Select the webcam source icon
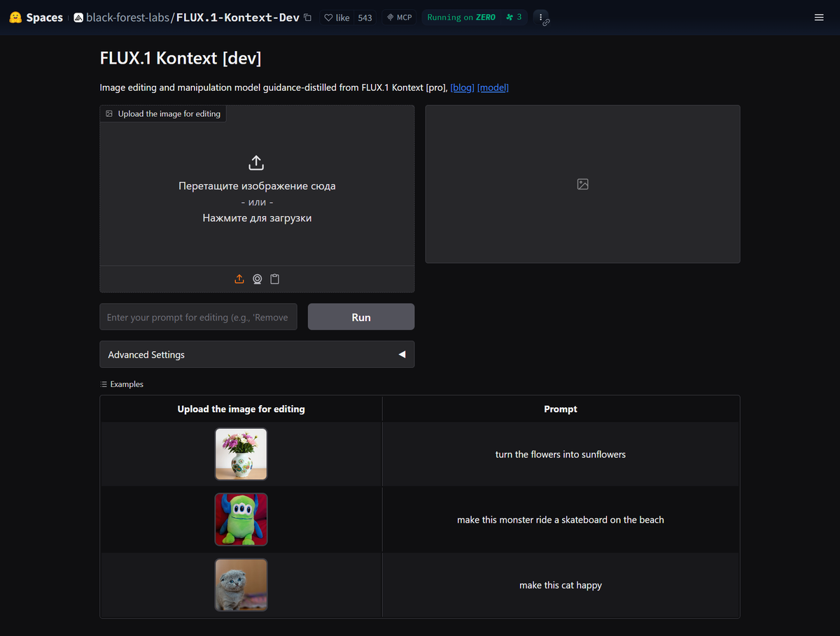Image resolution: width=840 pixels, height=636 pixels. 258,279
